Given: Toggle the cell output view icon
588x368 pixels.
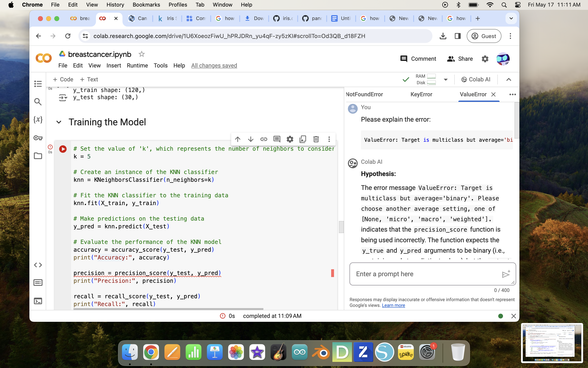Looking at the screenshot, I should point(63,98).
